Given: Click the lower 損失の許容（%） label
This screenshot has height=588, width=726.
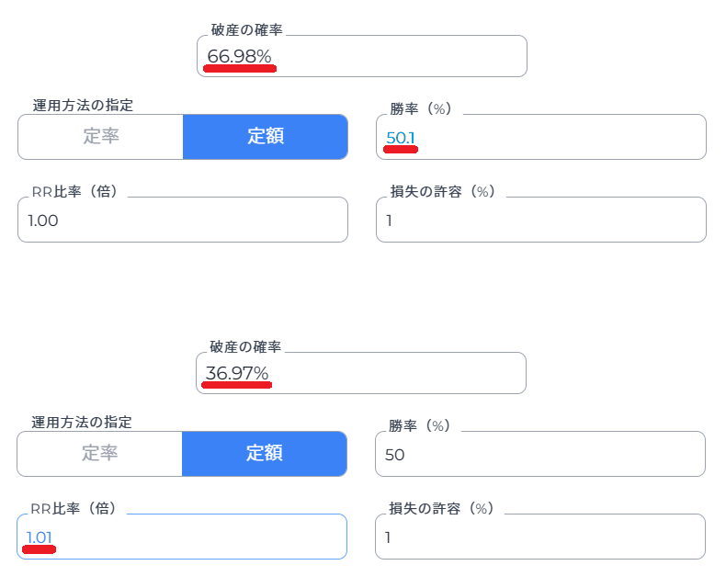Looking at the screenshot, I should pos(442,508).
